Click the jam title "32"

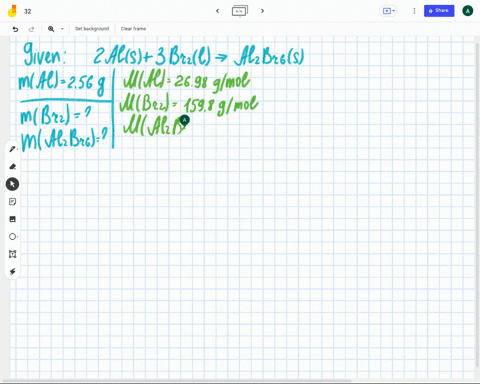click(28, 11)
